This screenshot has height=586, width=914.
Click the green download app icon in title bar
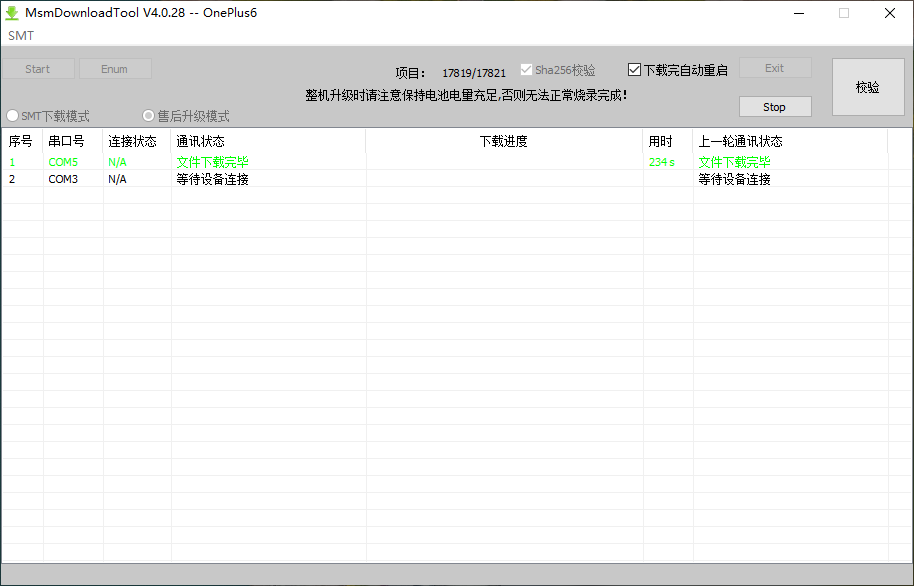point(12,13)
